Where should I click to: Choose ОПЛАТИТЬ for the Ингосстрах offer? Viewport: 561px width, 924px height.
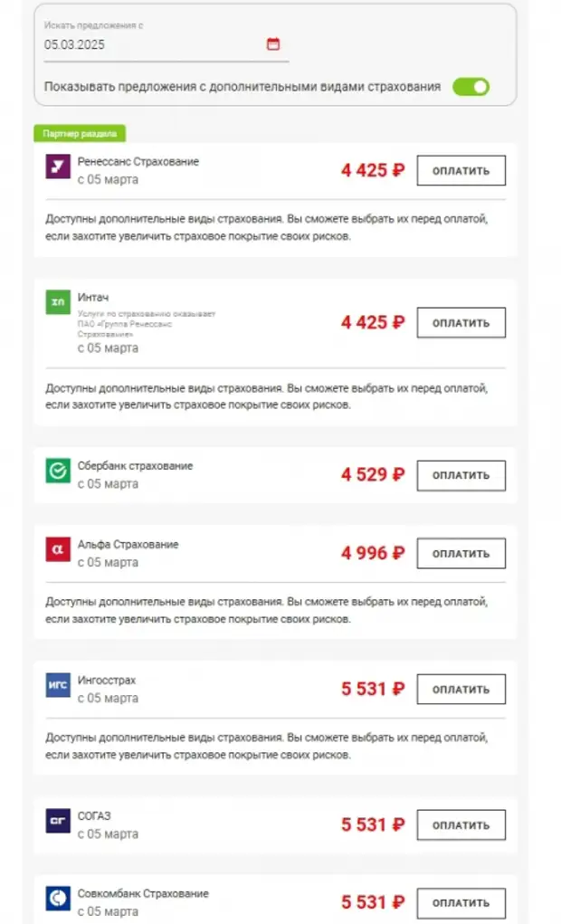pyautogui.click(x=461, y=690)
